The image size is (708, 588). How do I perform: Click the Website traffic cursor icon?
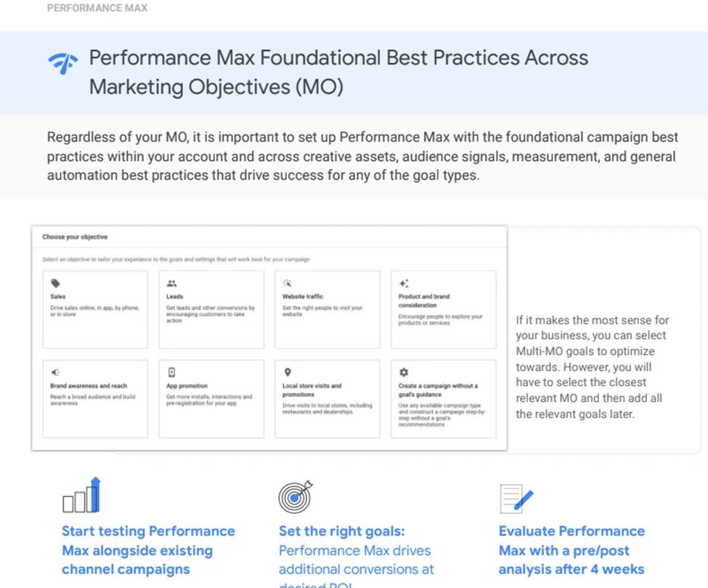(x=287, y=284)
